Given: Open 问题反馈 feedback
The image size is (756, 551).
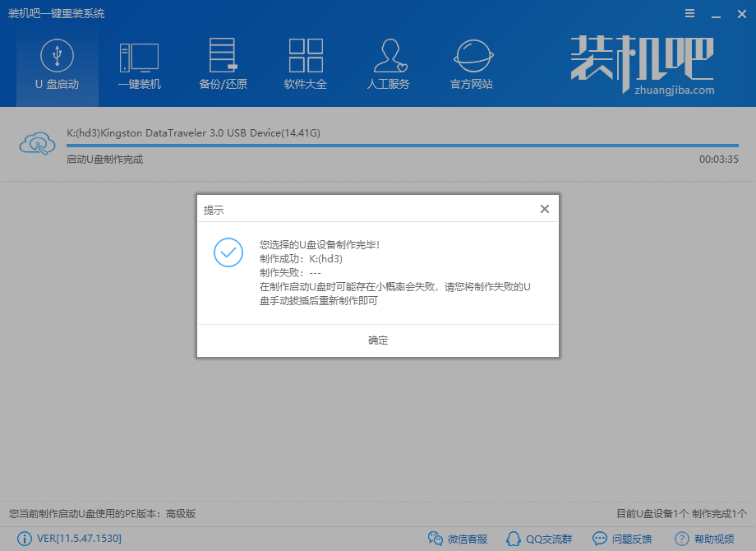Looking at the screenshot, I should point(621,539).
